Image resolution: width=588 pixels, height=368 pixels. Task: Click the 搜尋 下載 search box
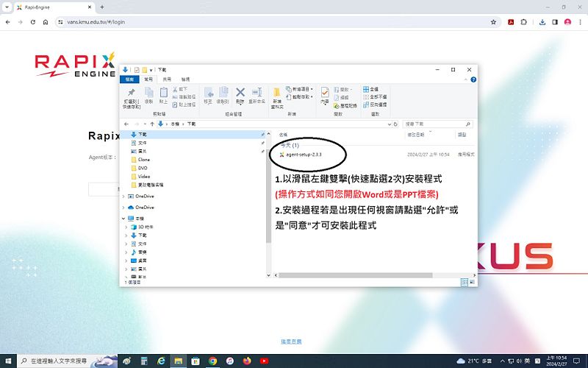coord(437,124)
